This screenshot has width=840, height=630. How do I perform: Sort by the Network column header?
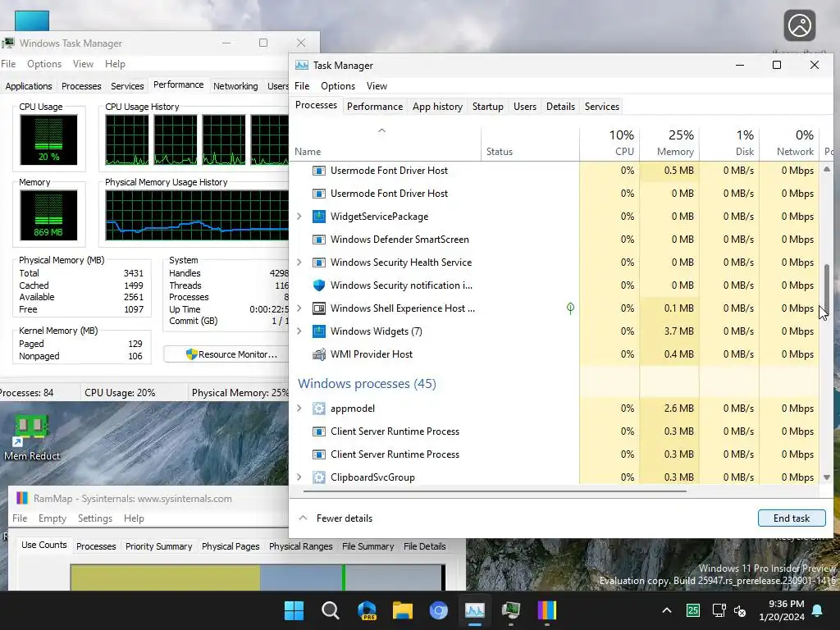click(789, 143)
